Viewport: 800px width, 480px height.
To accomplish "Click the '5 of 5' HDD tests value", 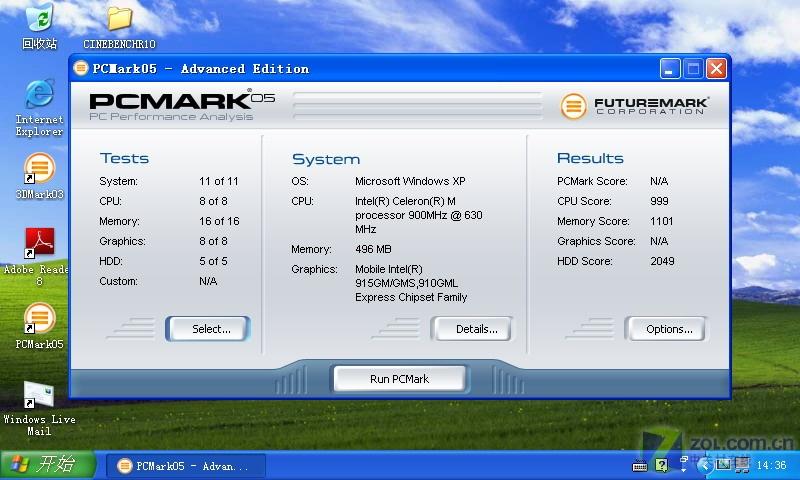I will [213, 261].
